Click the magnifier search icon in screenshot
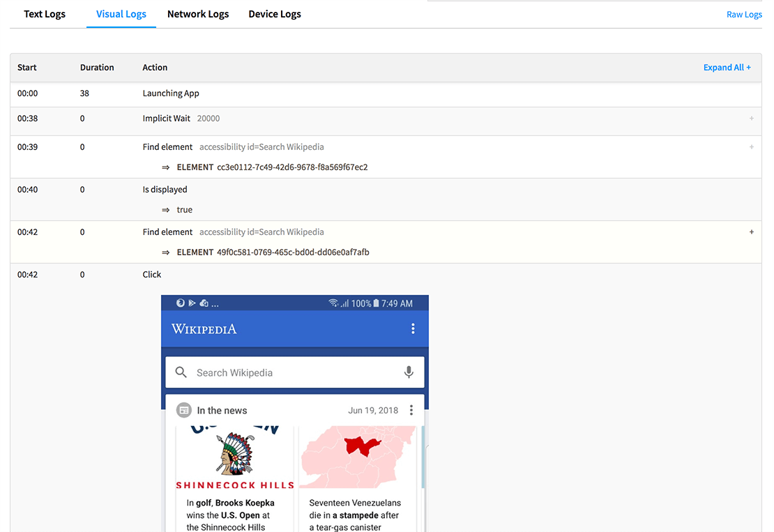 tap(181, 372)
